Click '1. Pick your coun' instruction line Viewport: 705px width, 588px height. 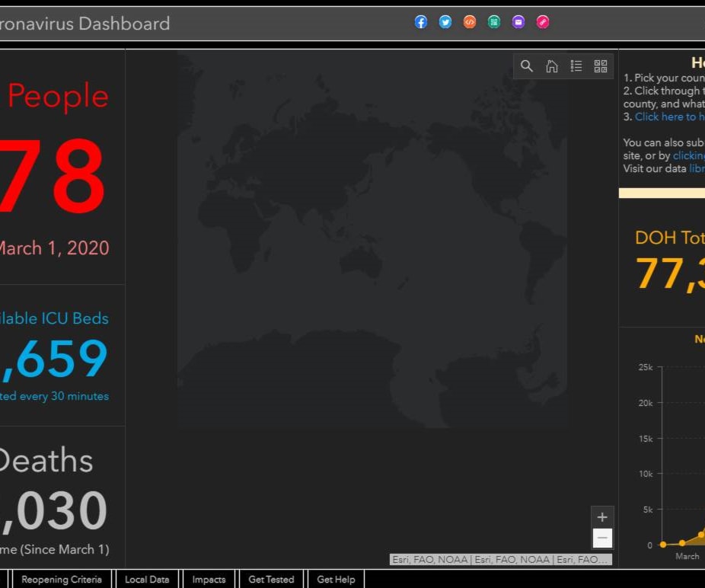(664, 78)
